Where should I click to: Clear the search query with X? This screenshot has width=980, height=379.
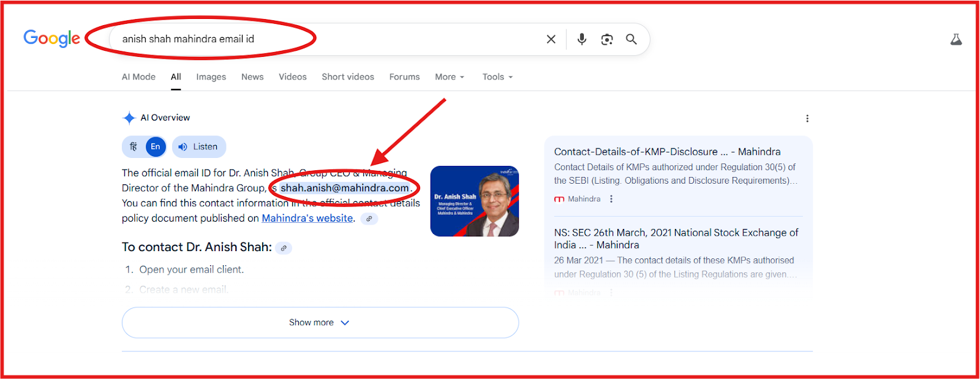coord(551,39)
